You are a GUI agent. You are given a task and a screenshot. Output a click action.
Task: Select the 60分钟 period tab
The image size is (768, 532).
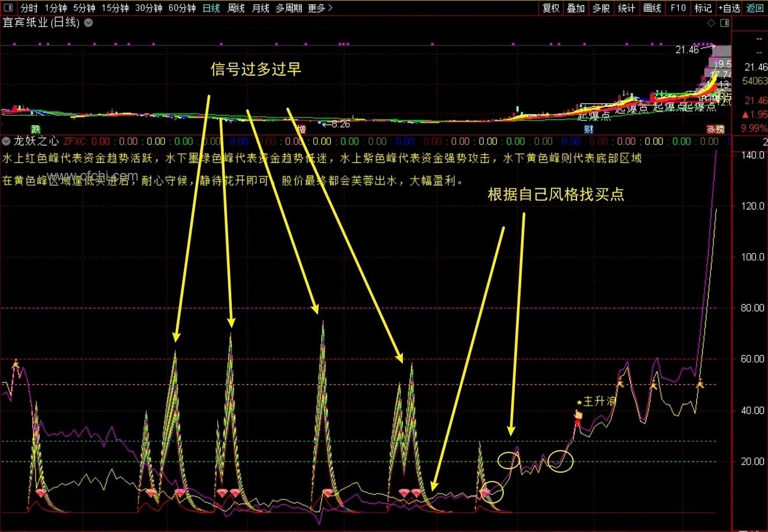tap(182, 8)
